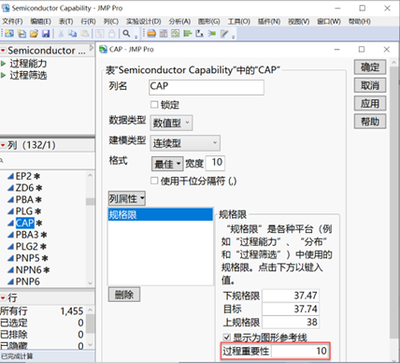This screenshot has height=363, width=400.
Task: Open the 表(T) menu
Action: pyautogui.click(x=66, y=21)
